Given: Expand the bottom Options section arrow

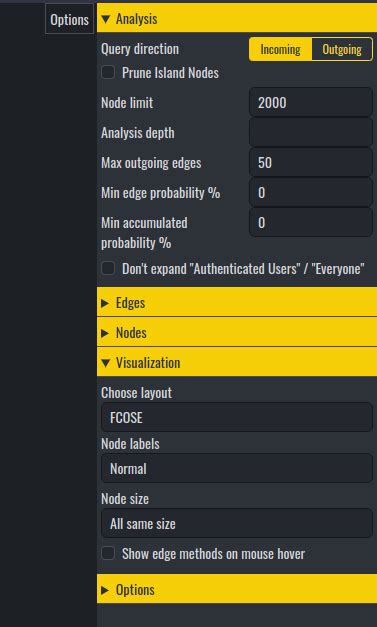Looking at the screenshot, I should (105, 590).
